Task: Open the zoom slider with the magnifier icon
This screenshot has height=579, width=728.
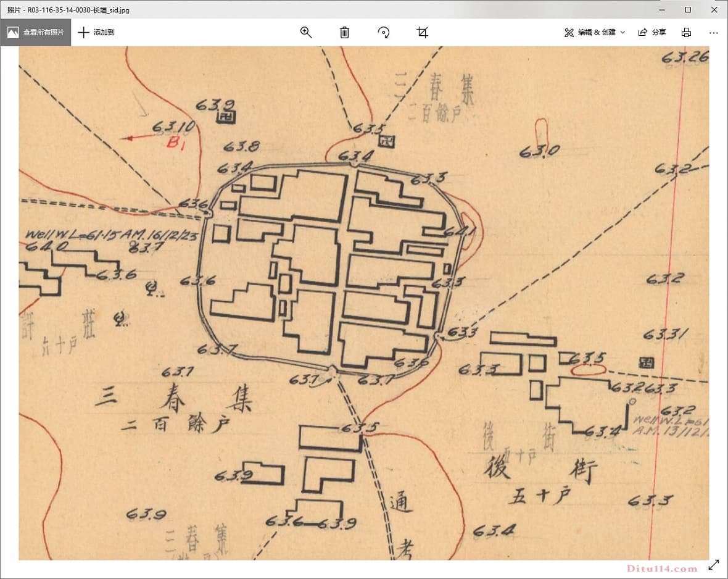Action: [306, 33]
